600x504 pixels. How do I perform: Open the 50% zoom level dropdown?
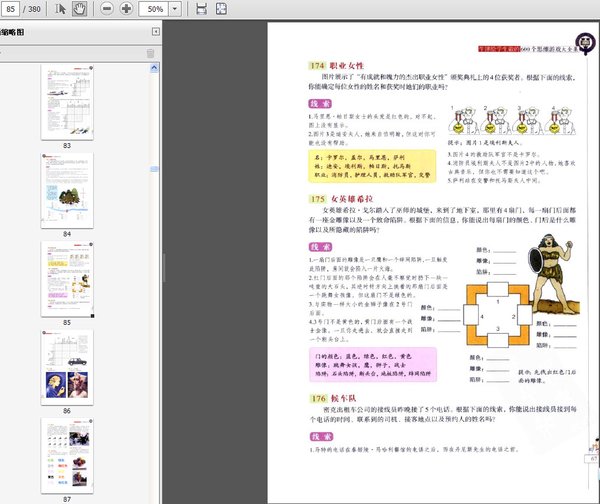point(176,8)
